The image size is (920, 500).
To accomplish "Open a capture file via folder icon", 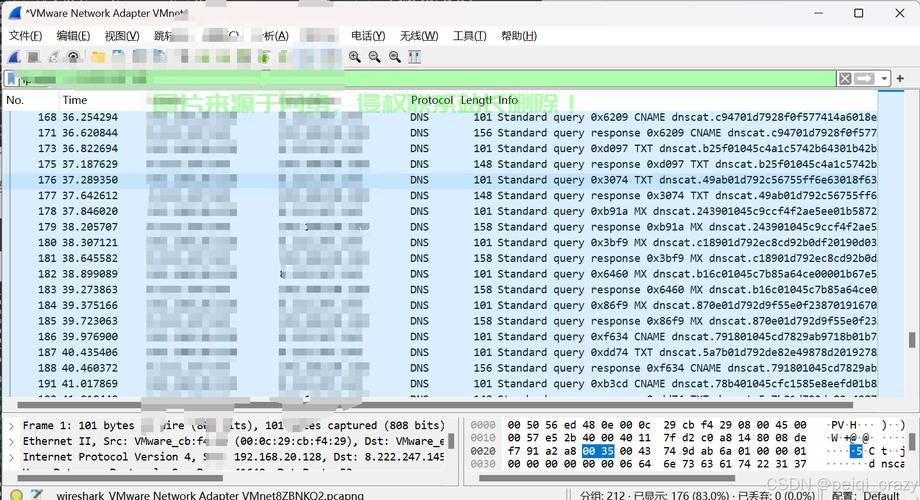I will pyautogui.click(x=98, y=57).
